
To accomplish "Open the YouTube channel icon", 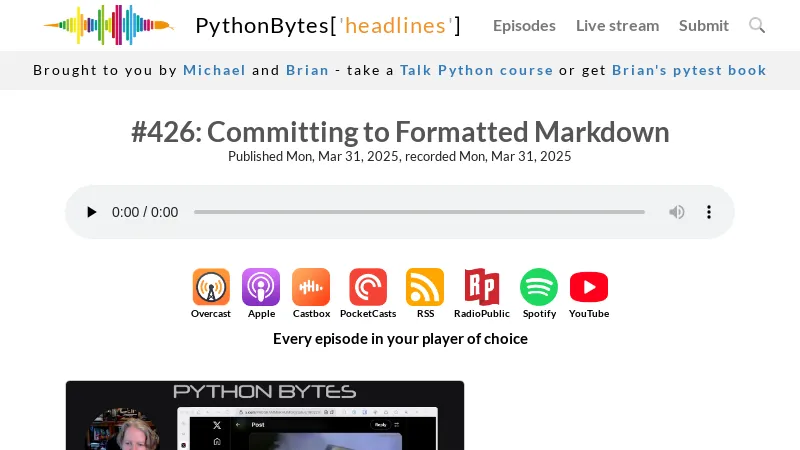I will click(x=589, y=287).
